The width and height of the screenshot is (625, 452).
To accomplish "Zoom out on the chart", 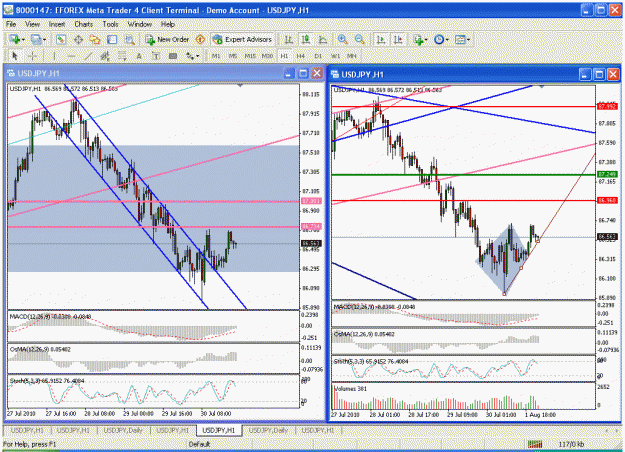I will tap(359, 39).
